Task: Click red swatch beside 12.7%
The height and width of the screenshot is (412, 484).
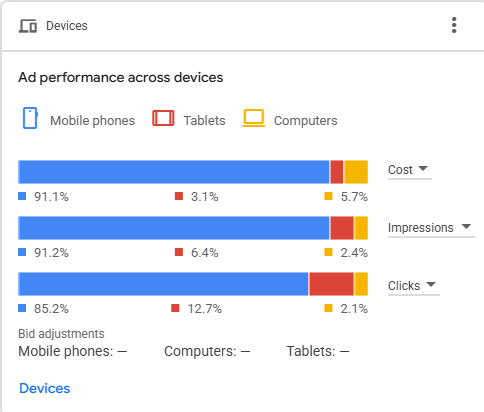Action: tap(175, 308)
